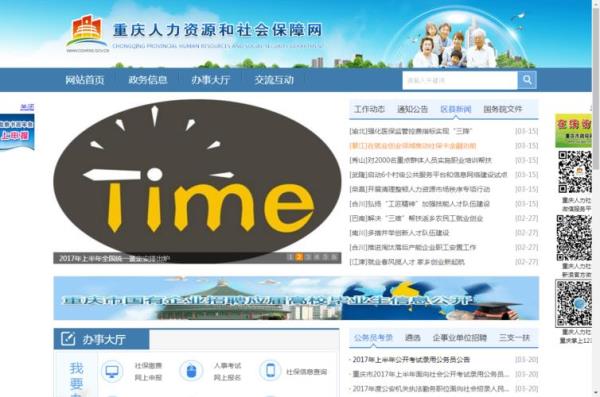Open the orange highlighted [綦江] news headline
The image size is (600, 397).
coord(412,146)
